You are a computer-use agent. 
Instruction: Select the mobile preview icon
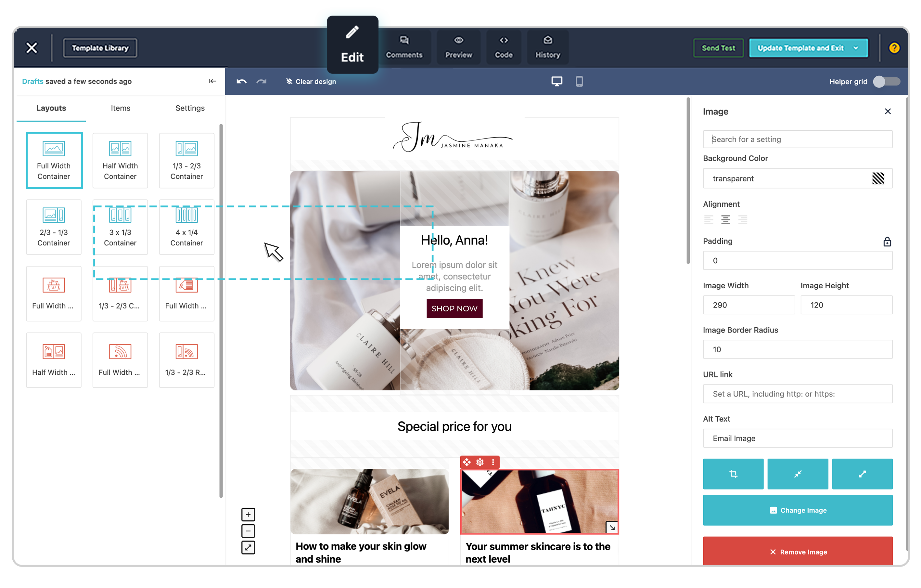(x=579, y=81)
